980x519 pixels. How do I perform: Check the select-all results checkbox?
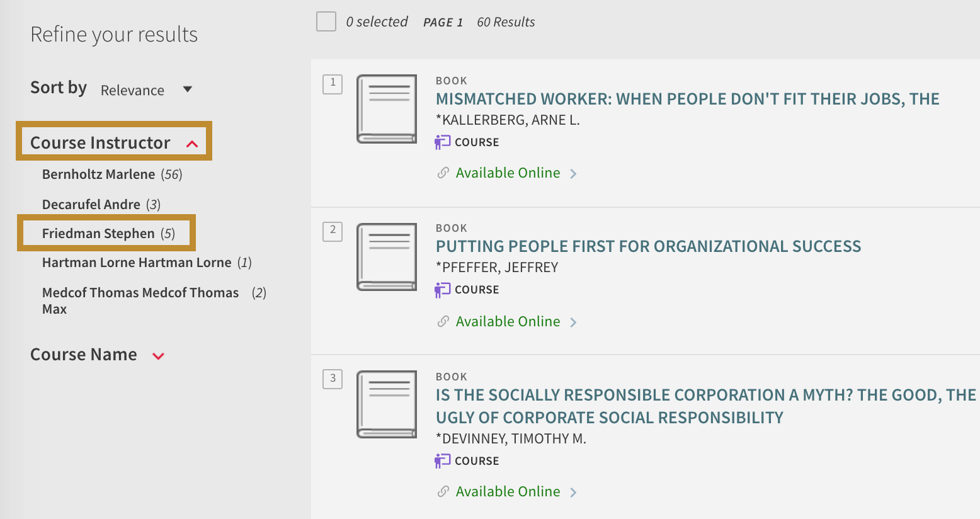(326, 22)
